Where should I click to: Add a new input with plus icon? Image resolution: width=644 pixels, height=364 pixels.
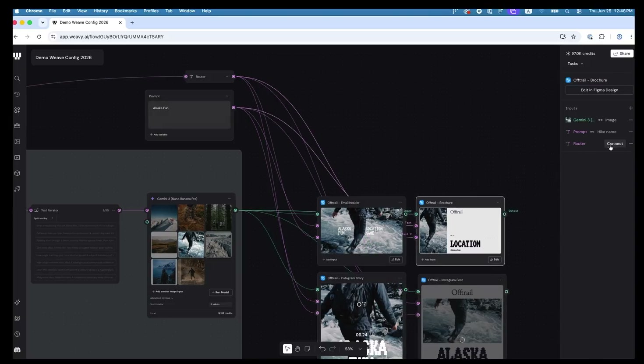(630, 108)
